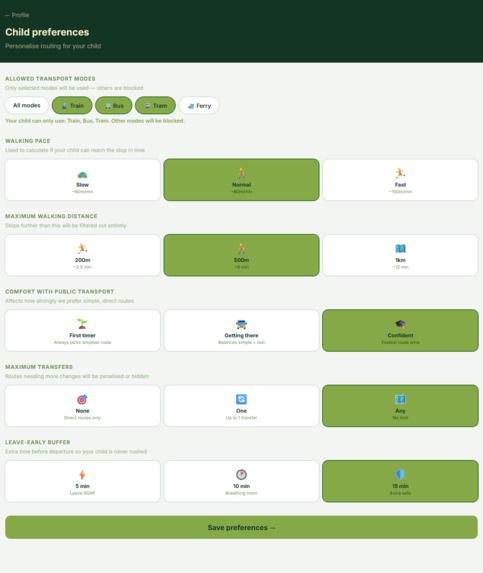
Task: Click 'Used to calculate if your child' description
Action: (x=75, y=150)
